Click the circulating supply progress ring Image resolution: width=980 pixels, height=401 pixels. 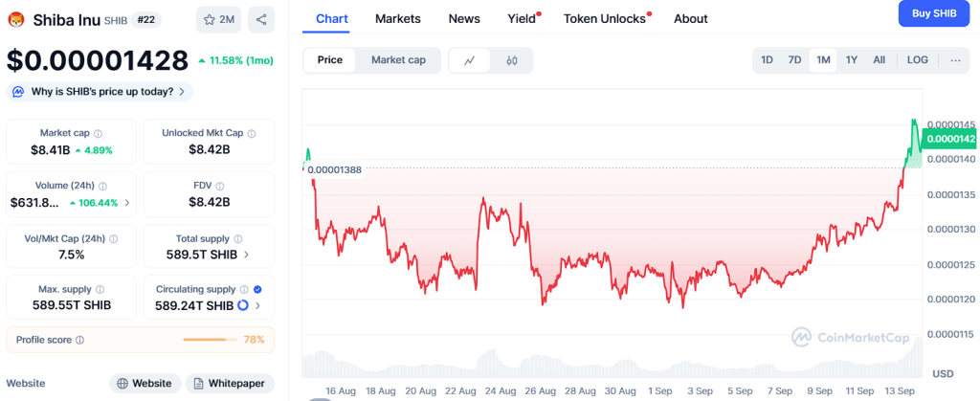point(243,305)
